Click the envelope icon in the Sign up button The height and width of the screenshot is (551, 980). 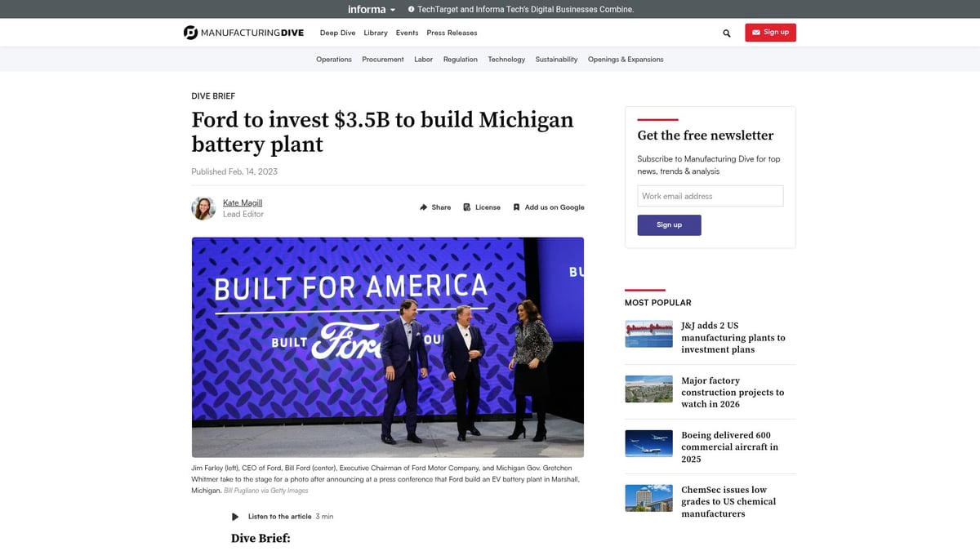[755, 32]
